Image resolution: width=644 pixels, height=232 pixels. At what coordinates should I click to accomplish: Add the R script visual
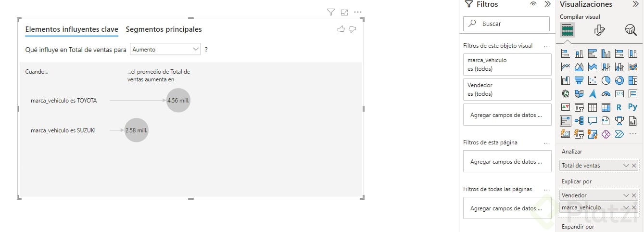(619, 107)
